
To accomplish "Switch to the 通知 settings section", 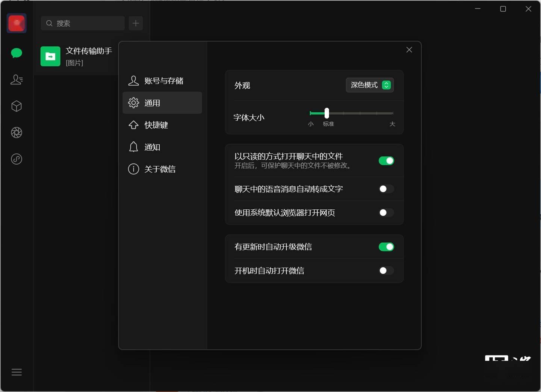I will pyautogui.click(x=162, y=147).
